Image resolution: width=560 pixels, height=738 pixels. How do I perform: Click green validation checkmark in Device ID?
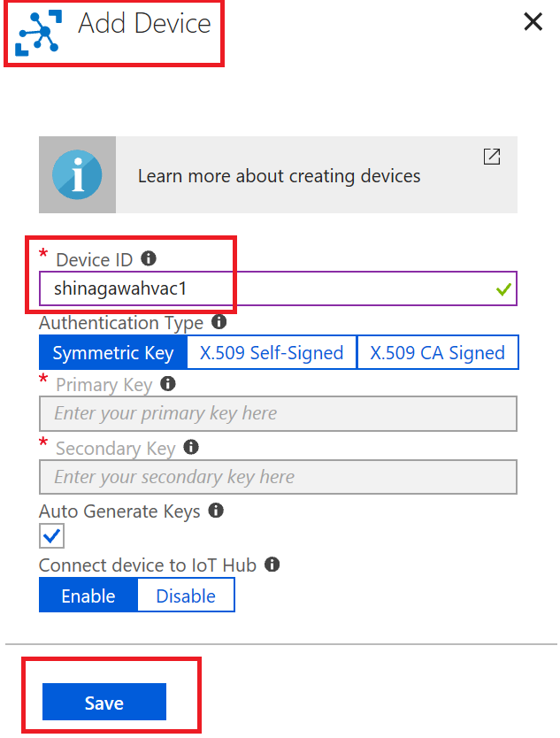tap(503, 289)
